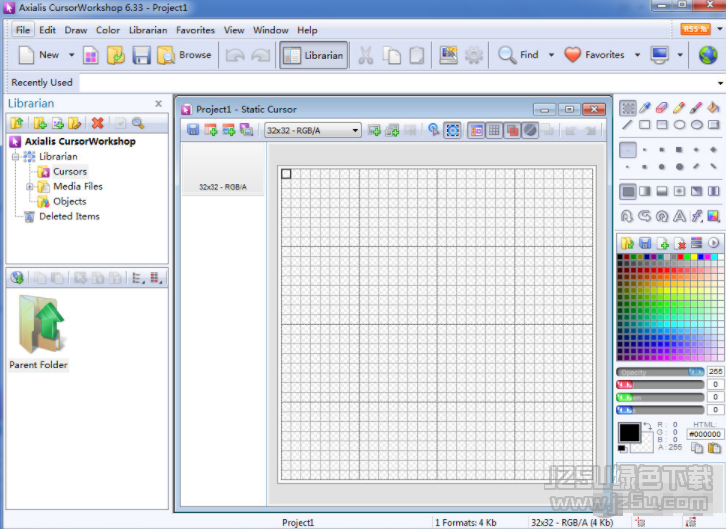This screenshot has height=529, width=726.
Task: Click the HTML #000000 color field
Action: (x=705, y=434)
